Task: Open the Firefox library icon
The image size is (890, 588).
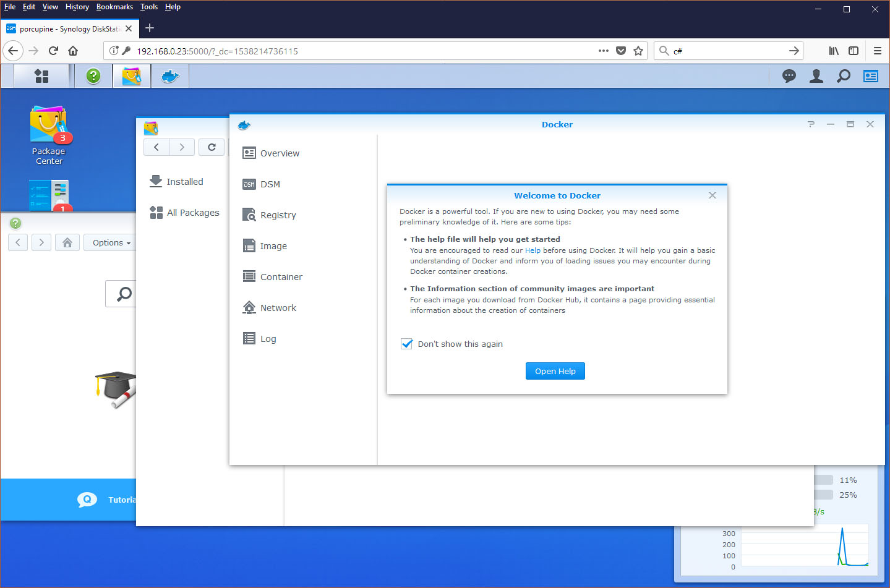Action: (834, 51)
